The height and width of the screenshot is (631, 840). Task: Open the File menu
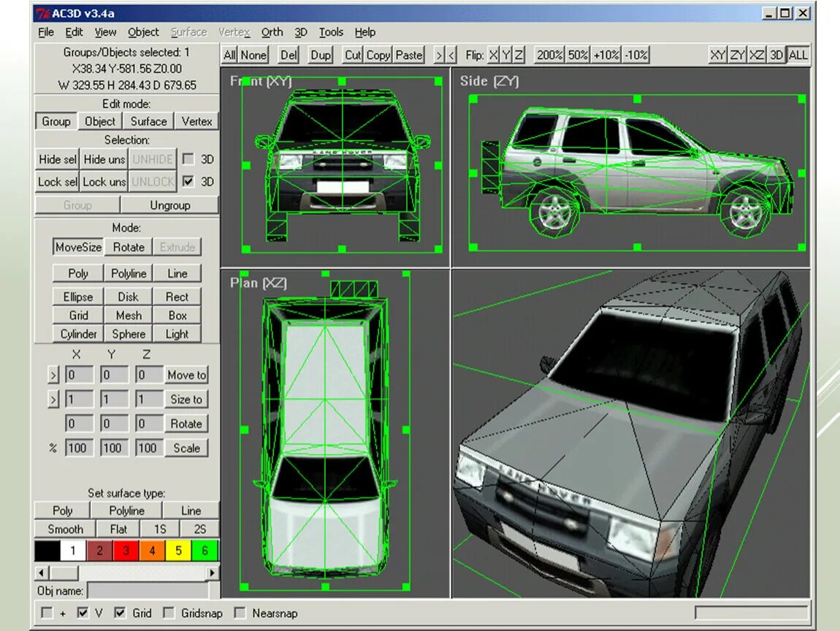click(46, 32)
